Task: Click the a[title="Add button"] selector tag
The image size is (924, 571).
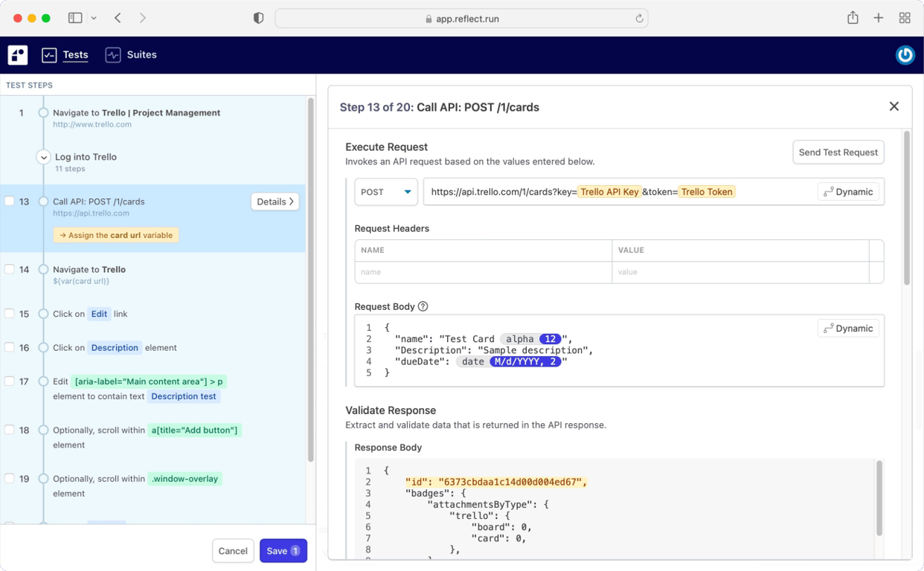Action: 194,430
